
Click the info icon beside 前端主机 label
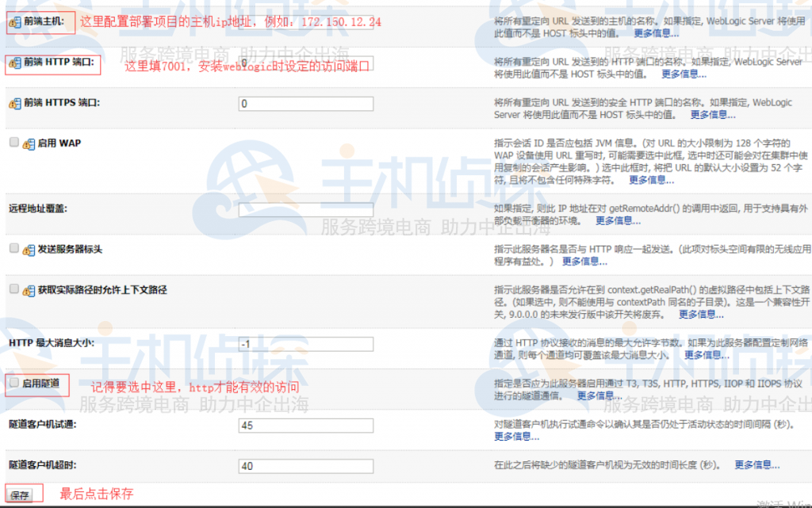[13, 22]
